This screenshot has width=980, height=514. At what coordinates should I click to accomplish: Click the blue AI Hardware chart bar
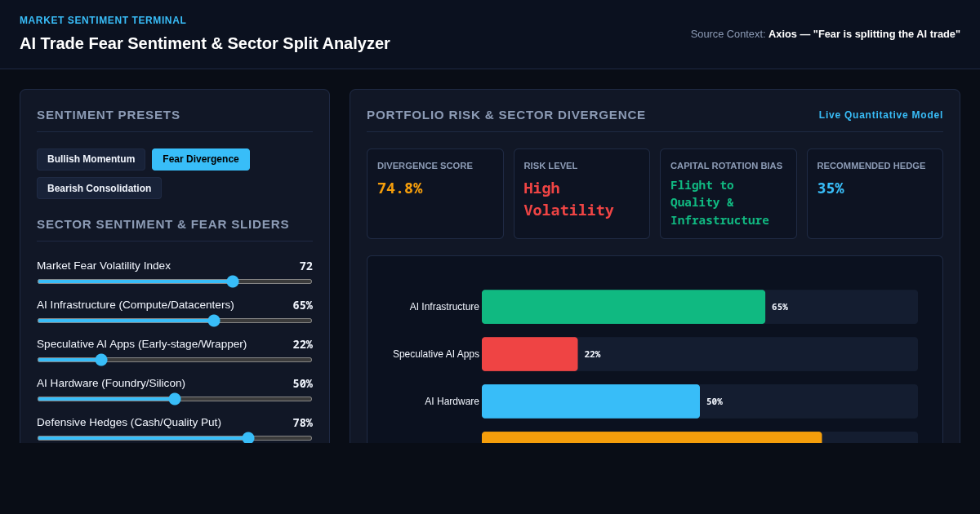coord(590,401)
